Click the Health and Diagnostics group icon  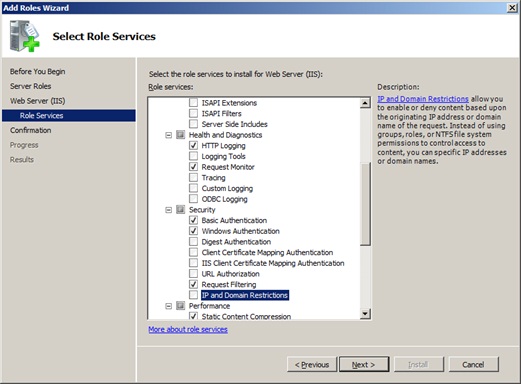(180, 135)
